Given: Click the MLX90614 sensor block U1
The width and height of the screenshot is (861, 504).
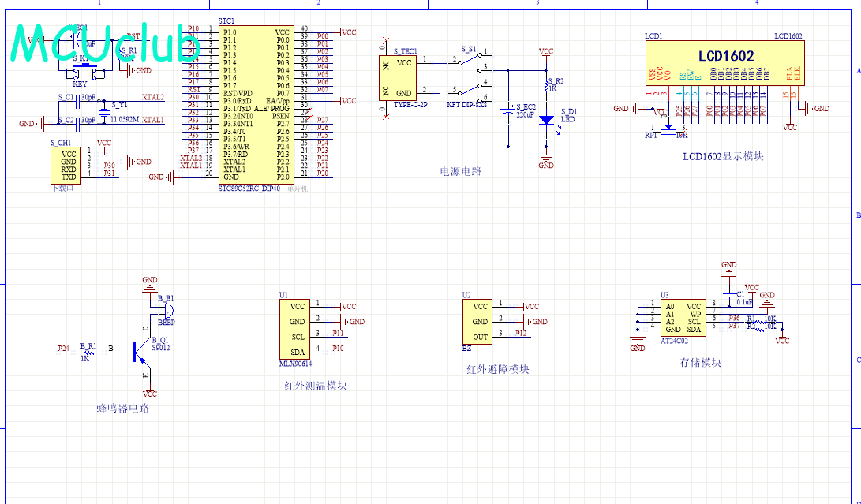Looking at the screenshot, I should coord(298,328).
